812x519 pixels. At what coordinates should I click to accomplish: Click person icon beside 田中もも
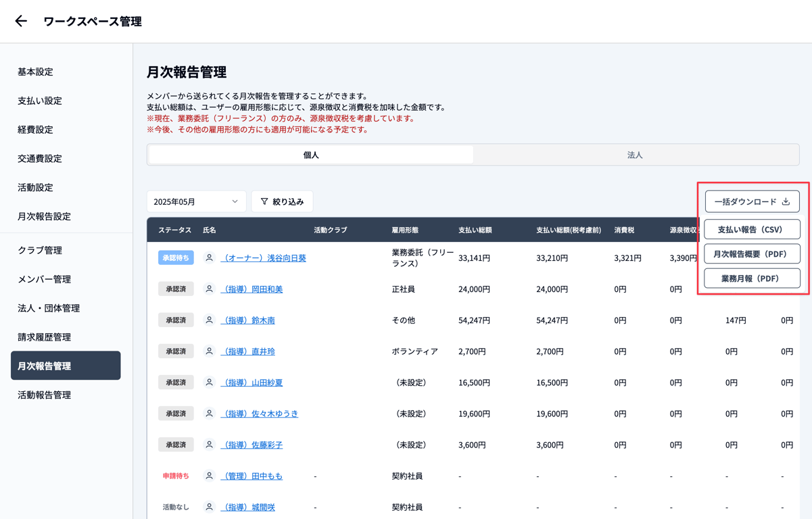[x=210, y=476]
